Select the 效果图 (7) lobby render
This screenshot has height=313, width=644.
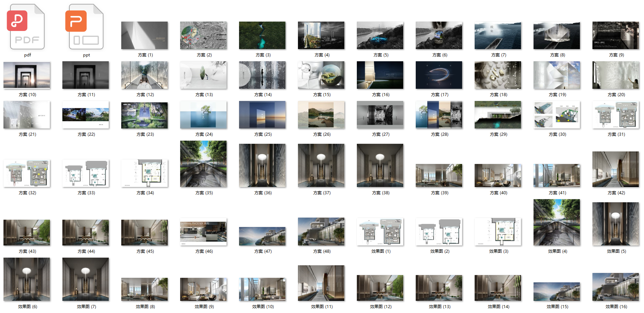(x=85, y=279)
